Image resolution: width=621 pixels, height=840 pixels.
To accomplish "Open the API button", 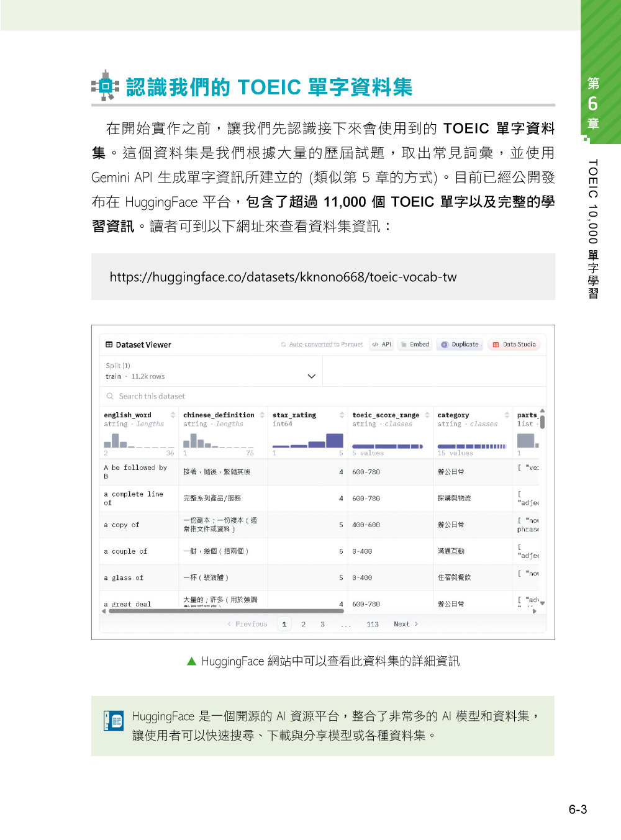I will 381,344.
